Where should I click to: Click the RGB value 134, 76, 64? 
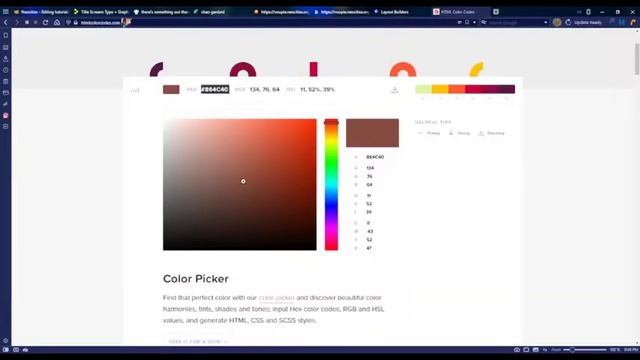tap(264, 89)
